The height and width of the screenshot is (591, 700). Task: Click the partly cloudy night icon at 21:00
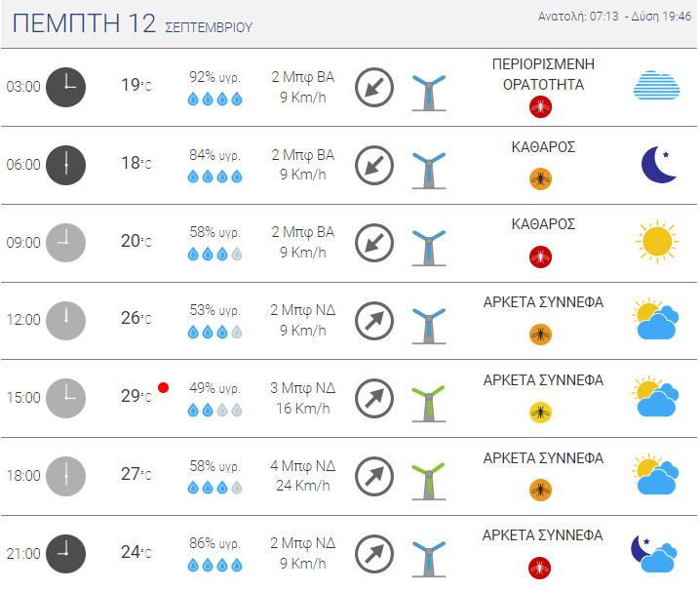coord(654,554)
